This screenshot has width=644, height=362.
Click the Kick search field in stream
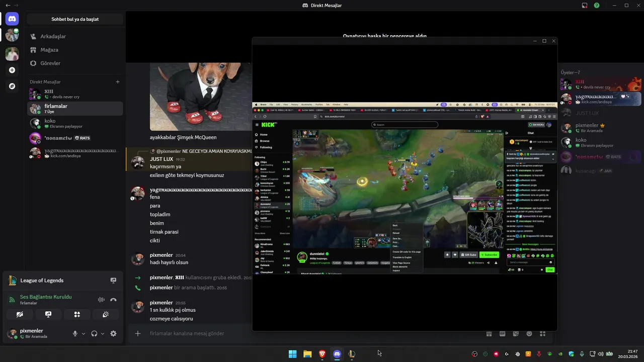(x=405, y=125)
